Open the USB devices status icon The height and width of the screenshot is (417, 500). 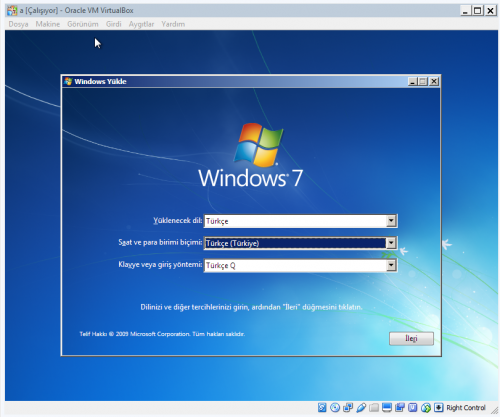pyautogui.click(x=361, y=407)
